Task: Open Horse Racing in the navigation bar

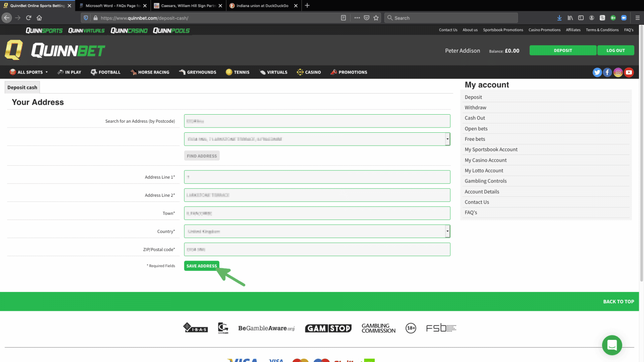Action: point(150,72)
